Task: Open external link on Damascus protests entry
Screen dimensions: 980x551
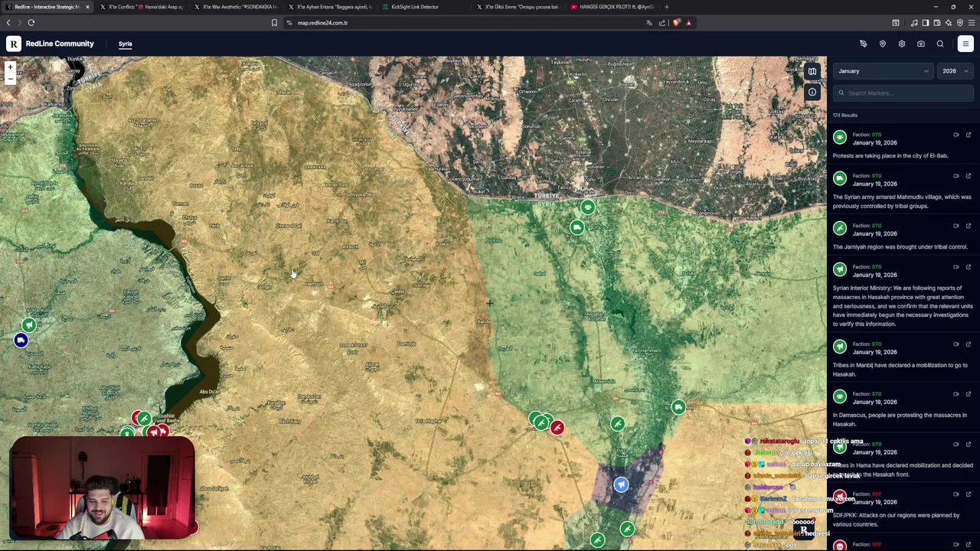Action: coord(968,394)
